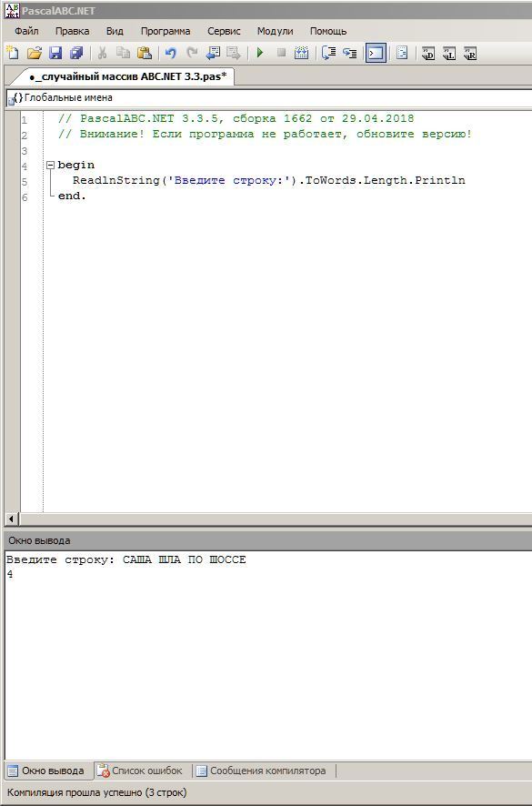
Task: Select the случайный массив ABC.NET 3.3.pas tab
Action: click(127, 76)
